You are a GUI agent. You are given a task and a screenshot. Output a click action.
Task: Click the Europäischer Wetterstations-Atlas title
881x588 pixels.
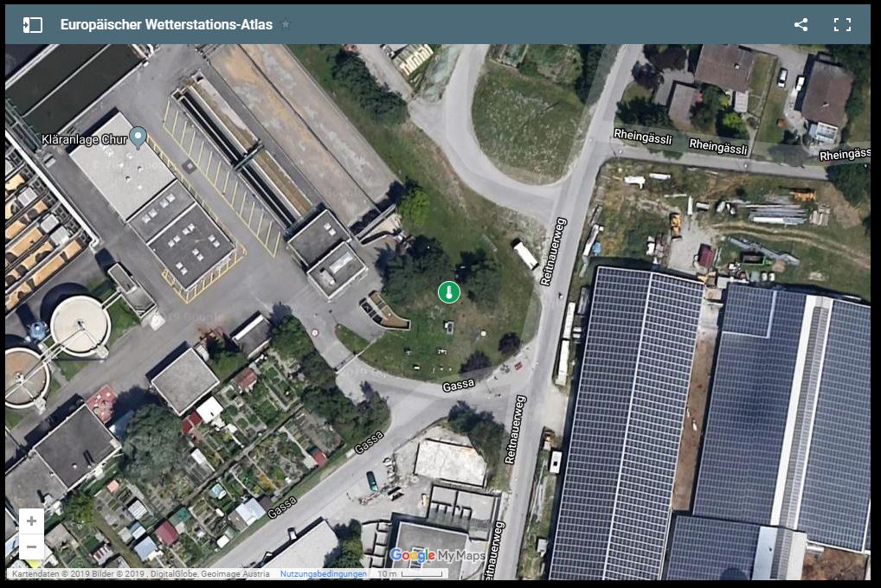pyautogui.click(x=166, y=25)
